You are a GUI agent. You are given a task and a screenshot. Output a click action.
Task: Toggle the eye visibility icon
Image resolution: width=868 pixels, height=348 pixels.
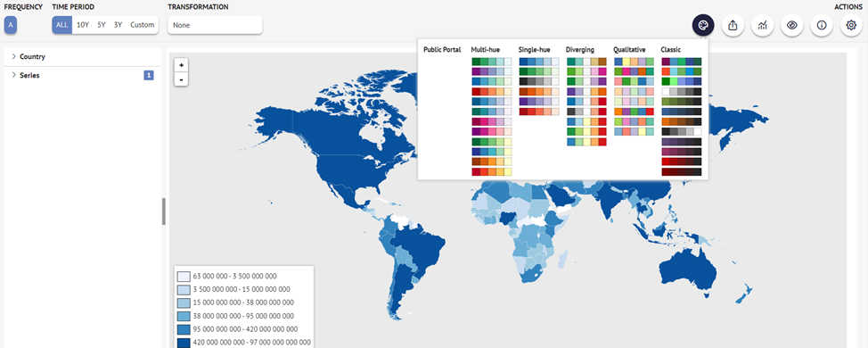[792, 26]
